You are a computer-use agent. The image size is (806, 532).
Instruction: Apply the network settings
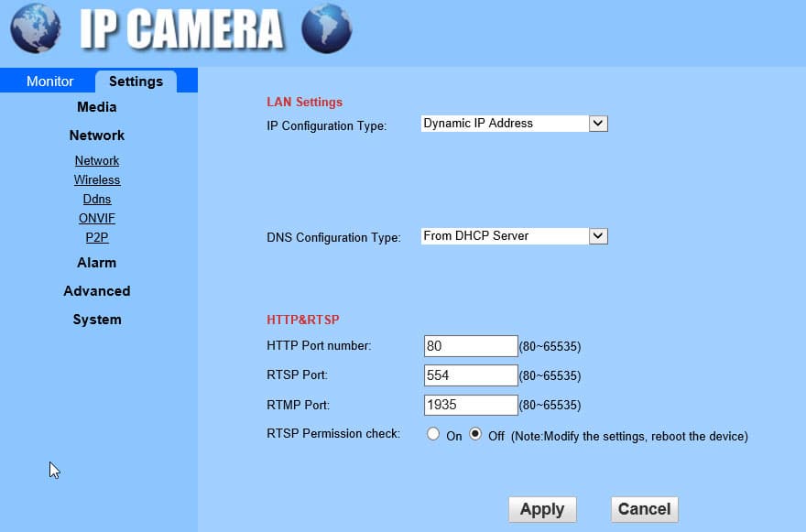pyautogui.click(x=542, y=509)
